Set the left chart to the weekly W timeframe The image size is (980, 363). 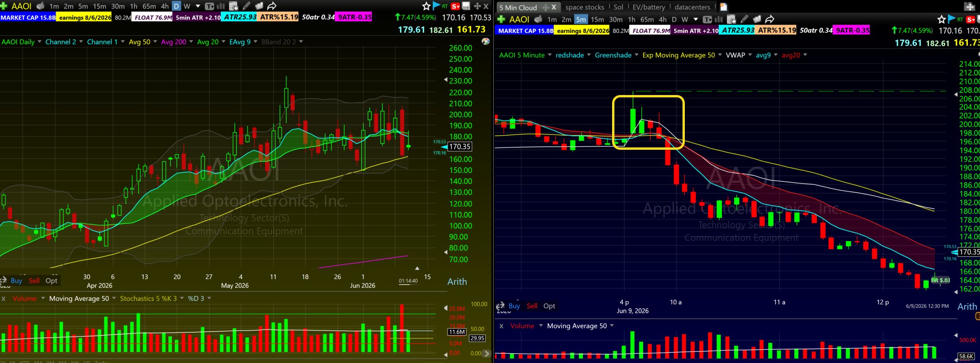187,6
